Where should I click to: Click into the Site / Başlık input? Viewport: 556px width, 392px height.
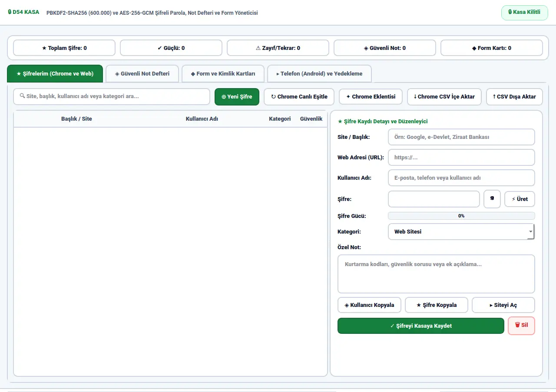[461, 137]
